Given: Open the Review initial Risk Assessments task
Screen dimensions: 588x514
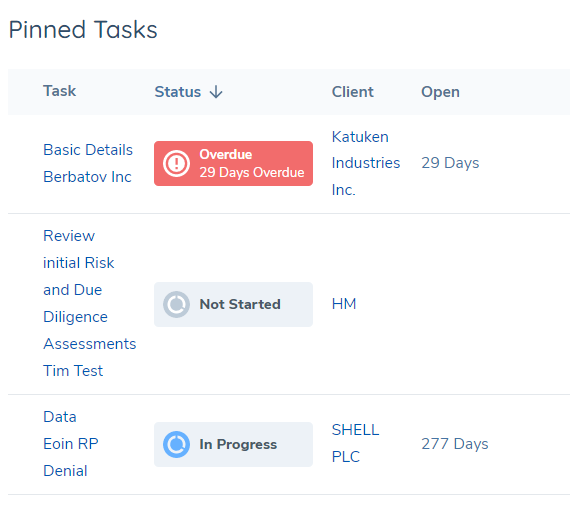Looking at the screenshot, I should (90, 303).
